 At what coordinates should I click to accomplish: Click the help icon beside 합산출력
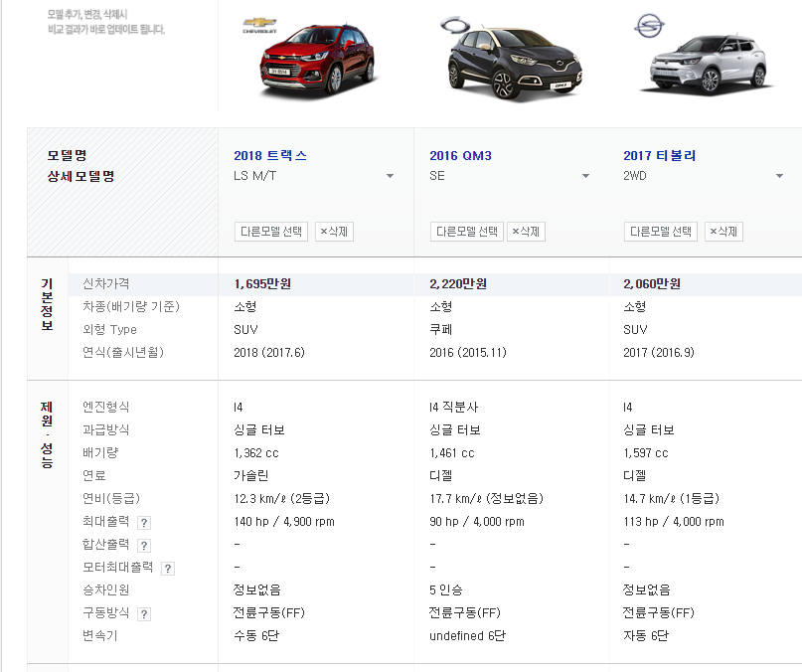click(x=144, y=546)
